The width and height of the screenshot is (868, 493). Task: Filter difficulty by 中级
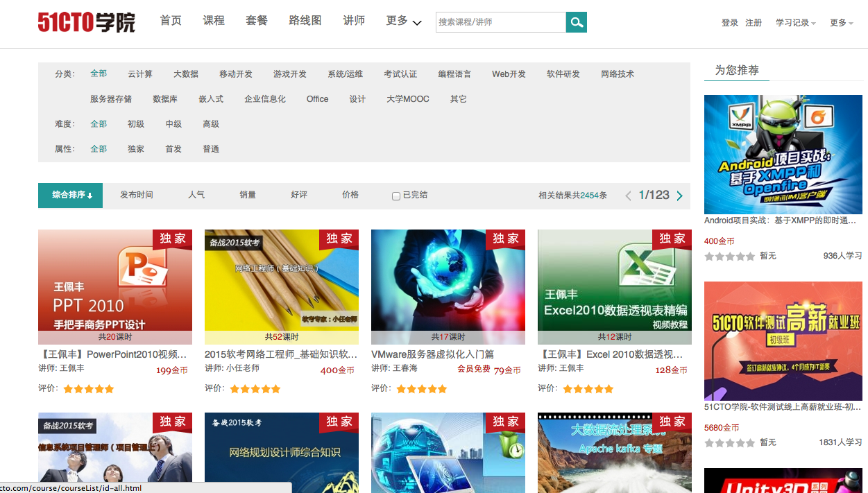click(x=173, y=124)
